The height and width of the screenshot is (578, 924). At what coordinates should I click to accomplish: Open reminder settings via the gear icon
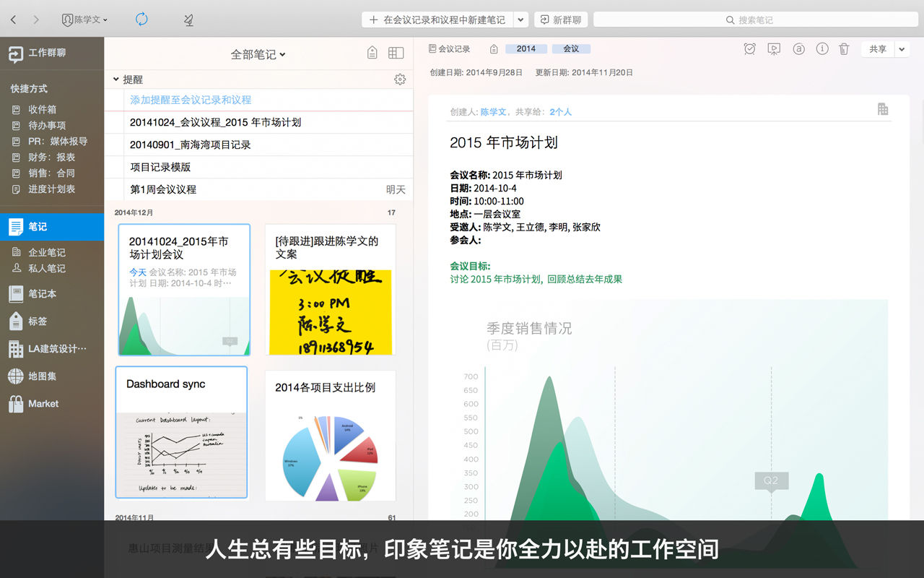click(x=400, y=79)
